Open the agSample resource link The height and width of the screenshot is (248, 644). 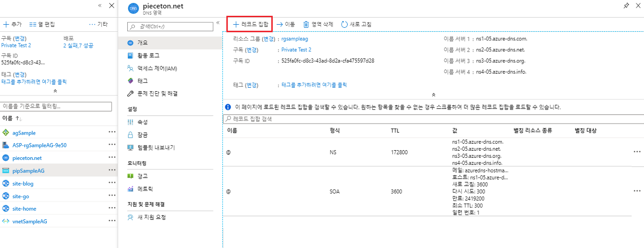click(x=24, y=133)
